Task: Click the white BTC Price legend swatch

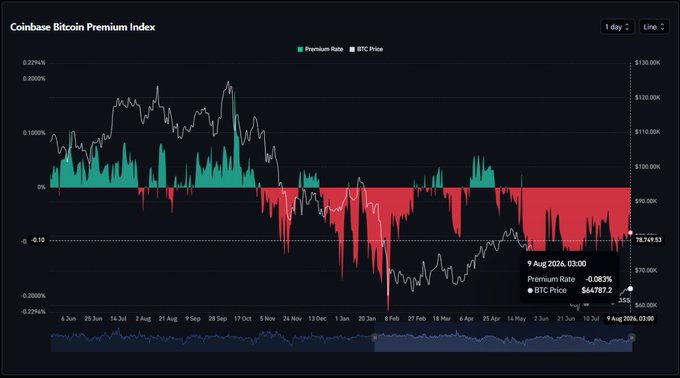Action: tap(352, 49)
